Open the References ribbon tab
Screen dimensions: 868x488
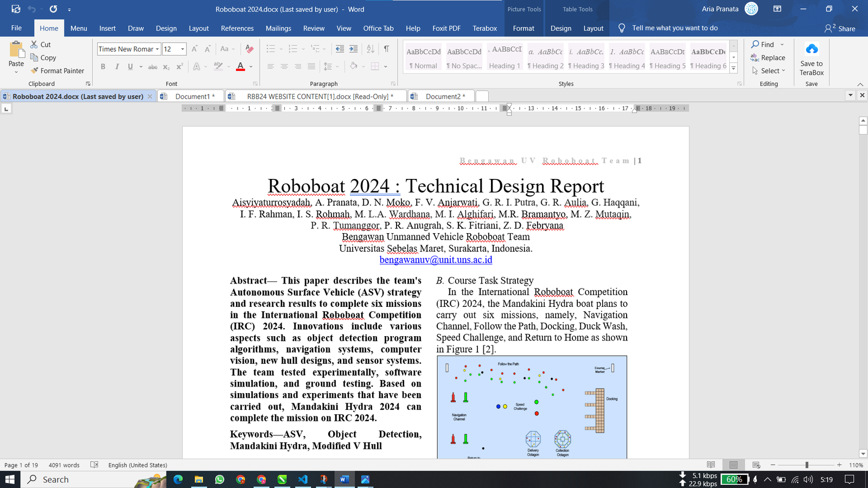(x=237, y=28)
